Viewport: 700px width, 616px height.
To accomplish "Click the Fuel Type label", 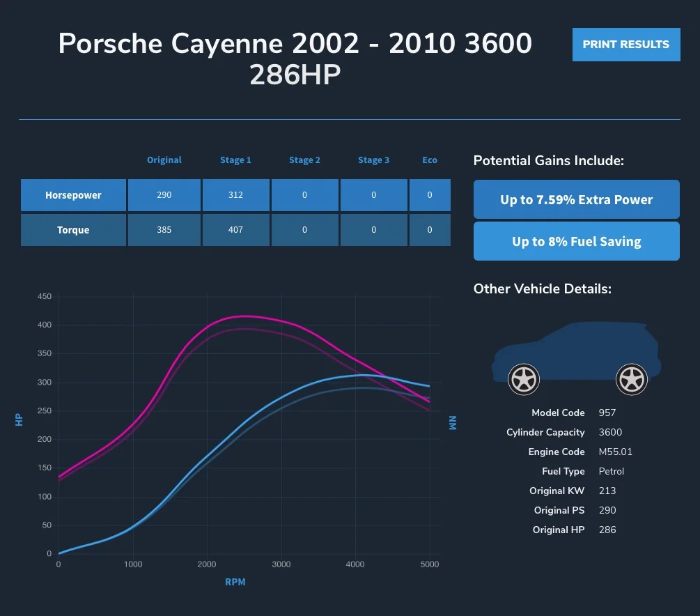I will pos(563,471).
